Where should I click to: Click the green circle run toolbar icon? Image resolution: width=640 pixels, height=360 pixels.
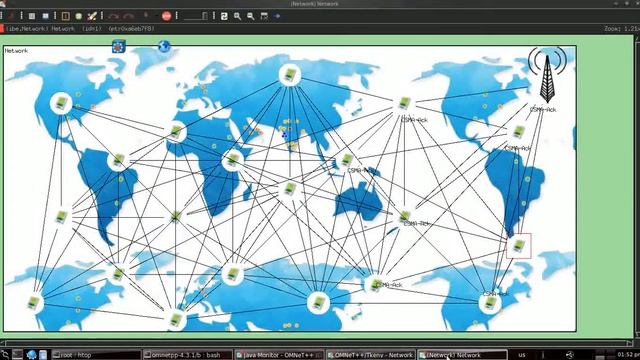click(79, 16)
